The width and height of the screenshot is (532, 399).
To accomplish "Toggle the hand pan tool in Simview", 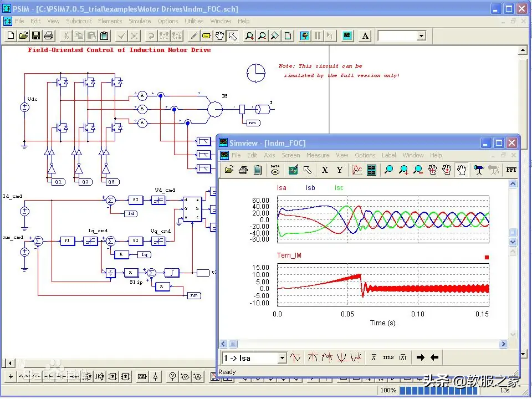I will click(x=462, y=170).
